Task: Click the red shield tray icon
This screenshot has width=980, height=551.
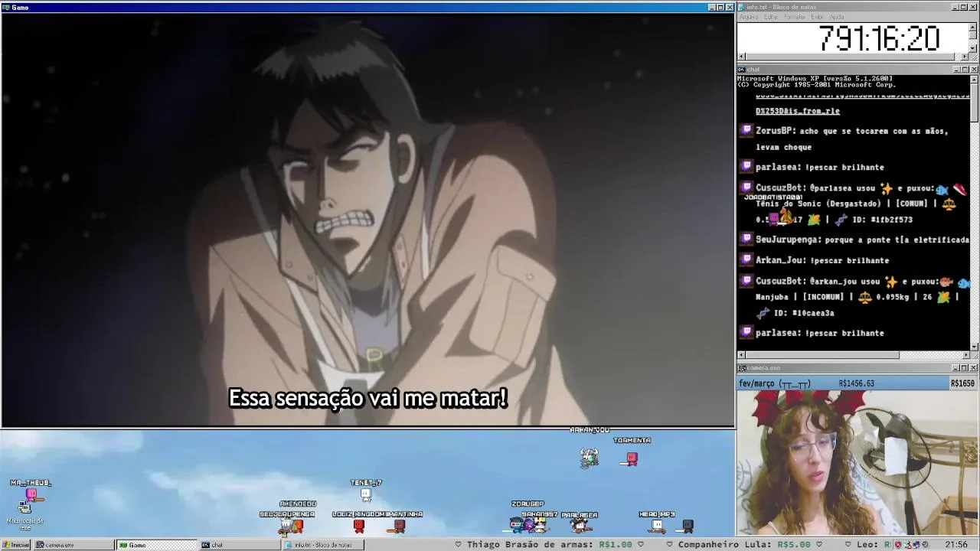Action: (x=898, y=545)
